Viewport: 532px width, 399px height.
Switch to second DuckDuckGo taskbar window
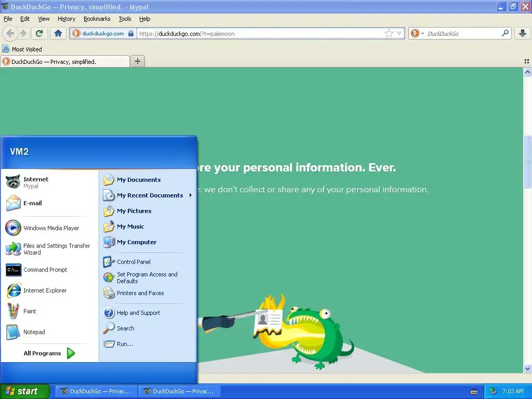point(179,391)
